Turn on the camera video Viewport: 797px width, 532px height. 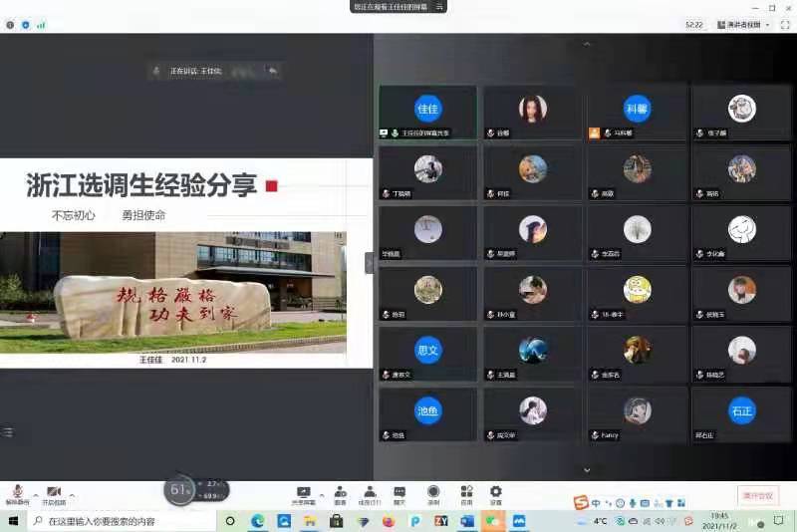pyautogui.click(x=54, y=493)
